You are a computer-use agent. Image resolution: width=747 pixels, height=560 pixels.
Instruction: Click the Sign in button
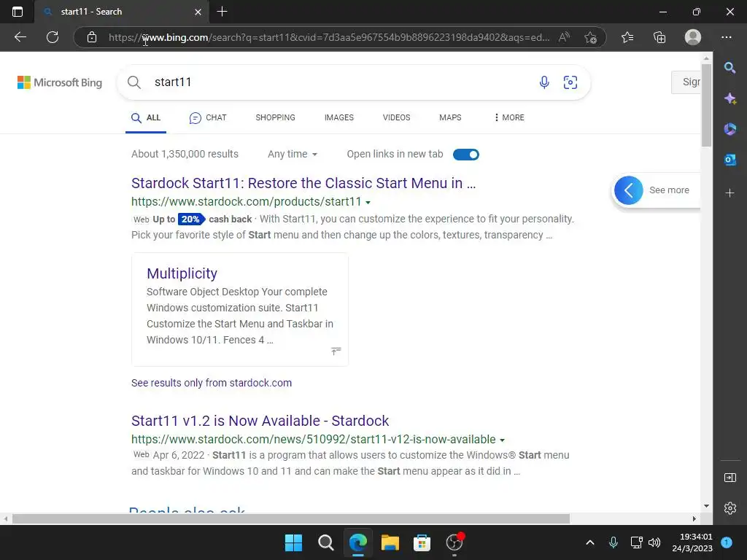click(686, 82)
